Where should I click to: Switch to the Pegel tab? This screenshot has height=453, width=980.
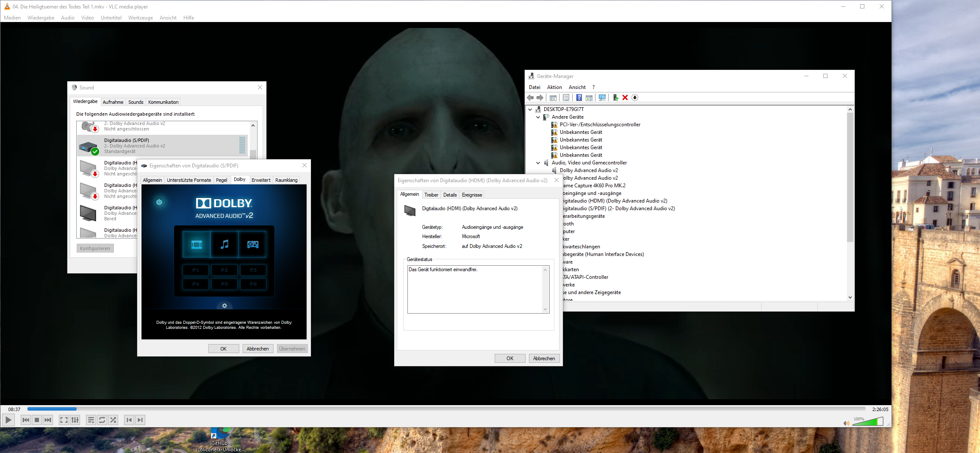(221, 180)
